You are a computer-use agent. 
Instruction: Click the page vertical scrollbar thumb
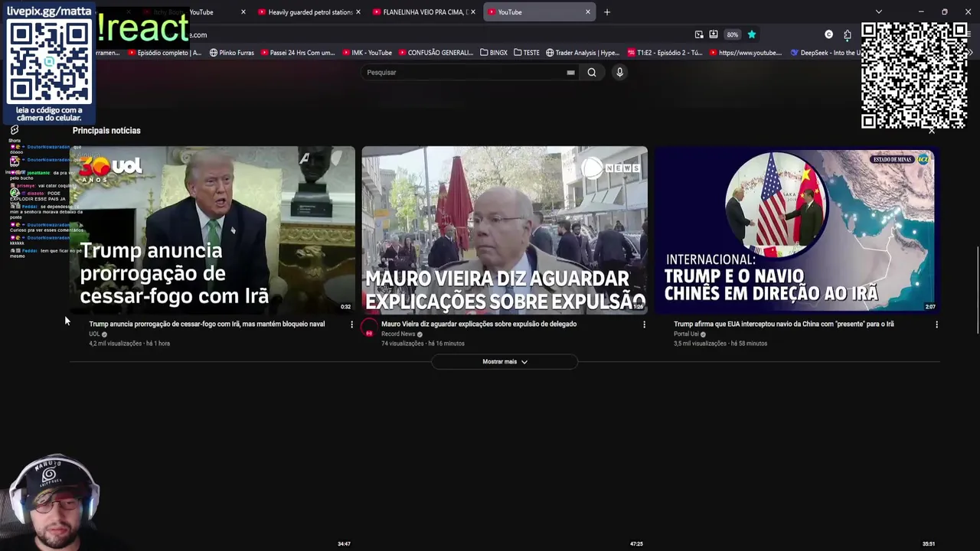[x=977, y=291]
